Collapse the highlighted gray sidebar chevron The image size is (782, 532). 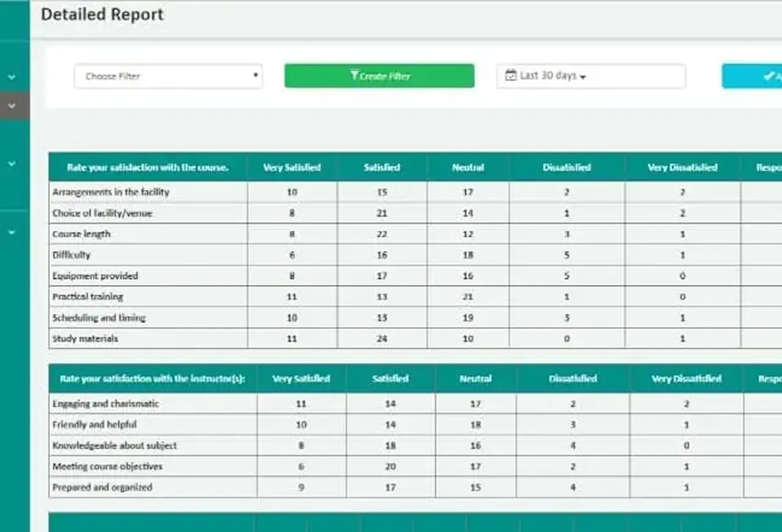[12, 106]
